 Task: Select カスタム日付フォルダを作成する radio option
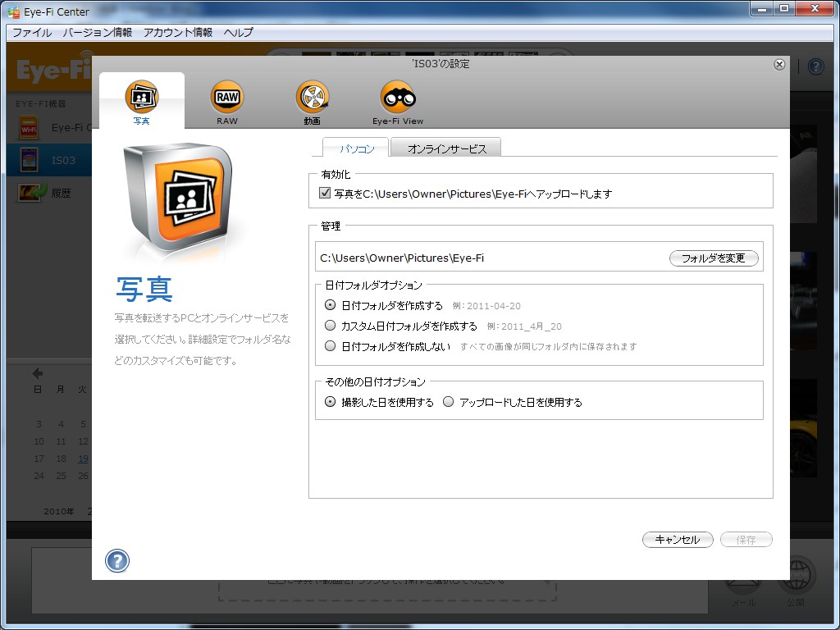[331, 325]
